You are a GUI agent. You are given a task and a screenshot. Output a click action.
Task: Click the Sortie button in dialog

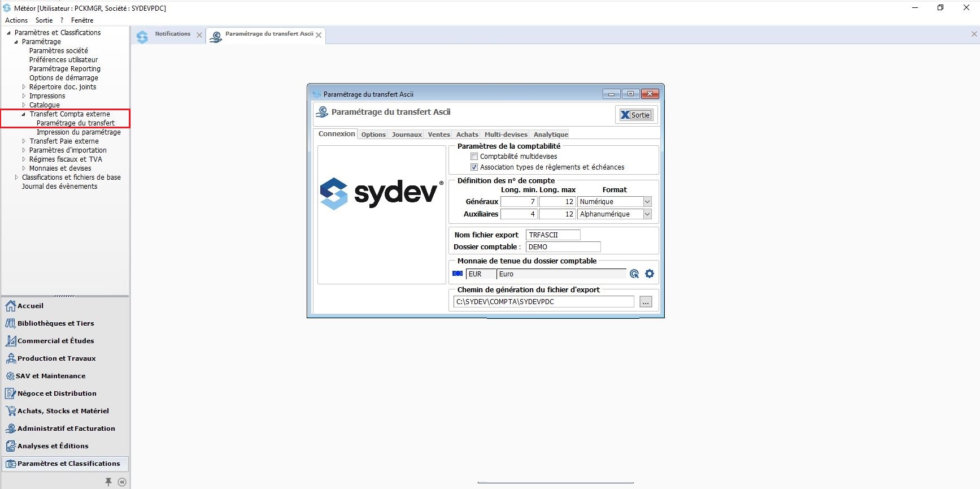[x=637, y=115]
